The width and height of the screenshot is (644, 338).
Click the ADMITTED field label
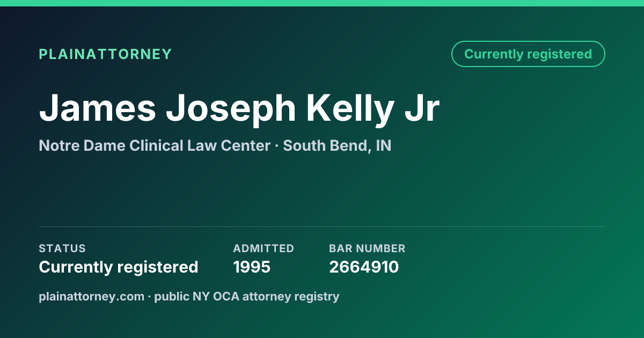pos(264,248)
